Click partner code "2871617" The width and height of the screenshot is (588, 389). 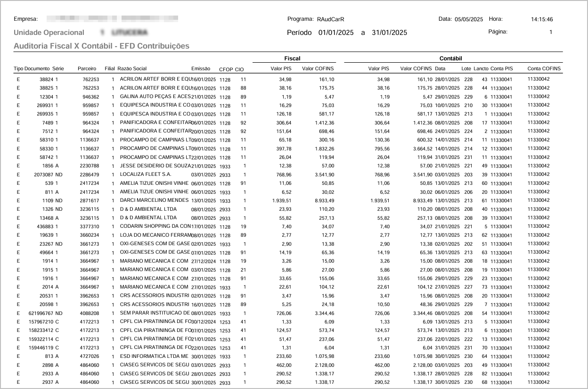[89, 200]
